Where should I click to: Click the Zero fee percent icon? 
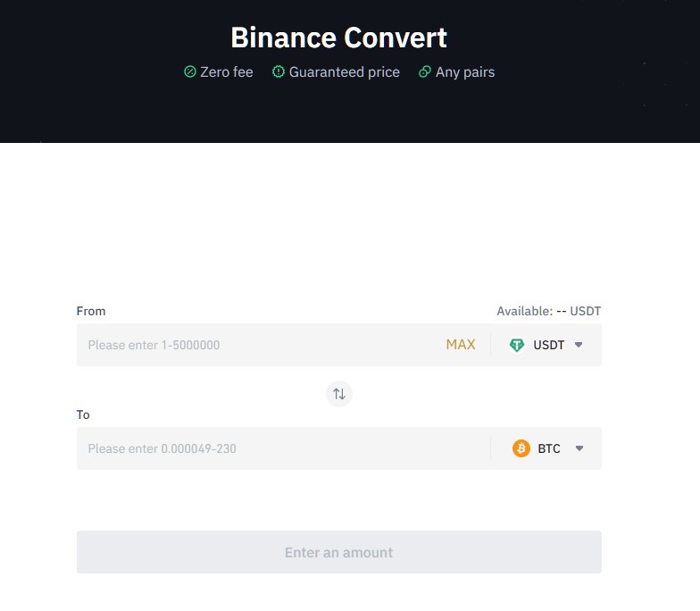[x=189, y=71]
